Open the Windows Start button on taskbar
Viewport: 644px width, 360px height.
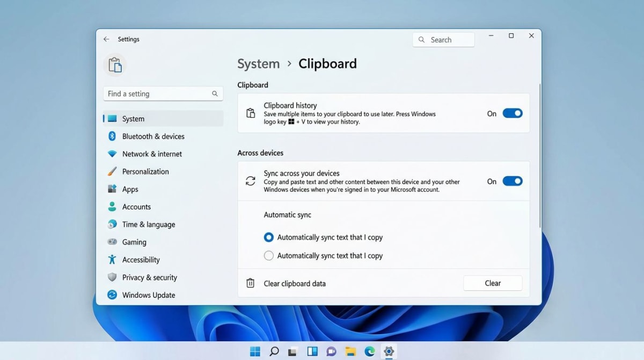click(255, 351)
